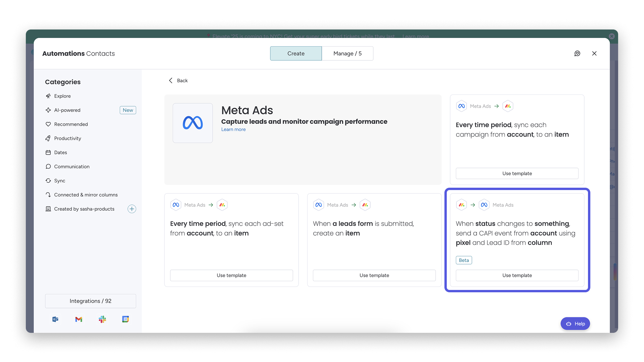Viewport: 644px width, 362px height.
Task: Use template for leads form submitted recipe
Action: coord(374,275)
